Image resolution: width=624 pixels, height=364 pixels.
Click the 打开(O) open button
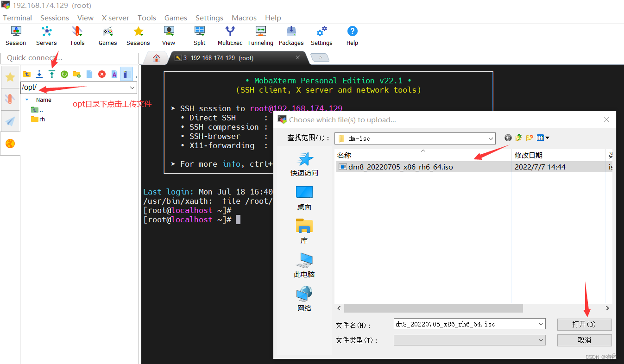(x=584, y=324)
